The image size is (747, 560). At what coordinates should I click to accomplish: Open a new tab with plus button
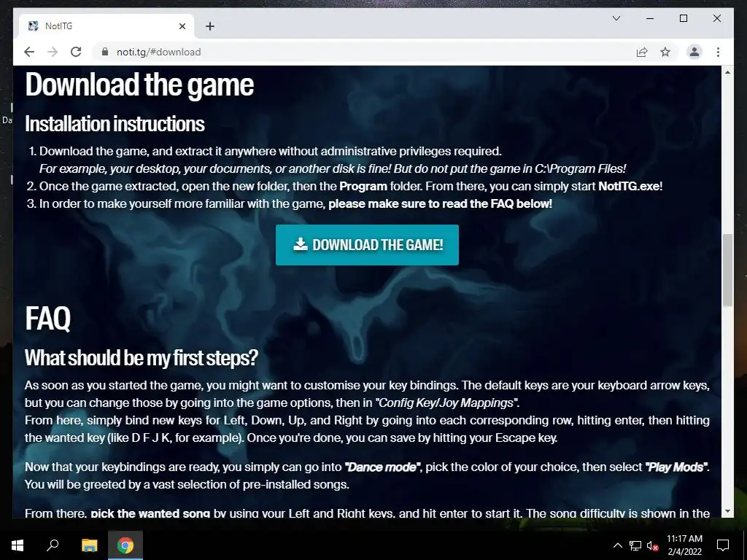[210, 26]
